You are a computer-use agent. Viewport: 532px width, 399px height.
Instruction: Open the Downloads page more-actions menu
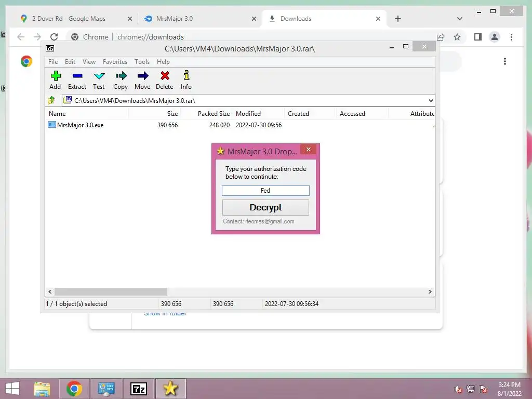pyautogui.click(x=505, y=61)
